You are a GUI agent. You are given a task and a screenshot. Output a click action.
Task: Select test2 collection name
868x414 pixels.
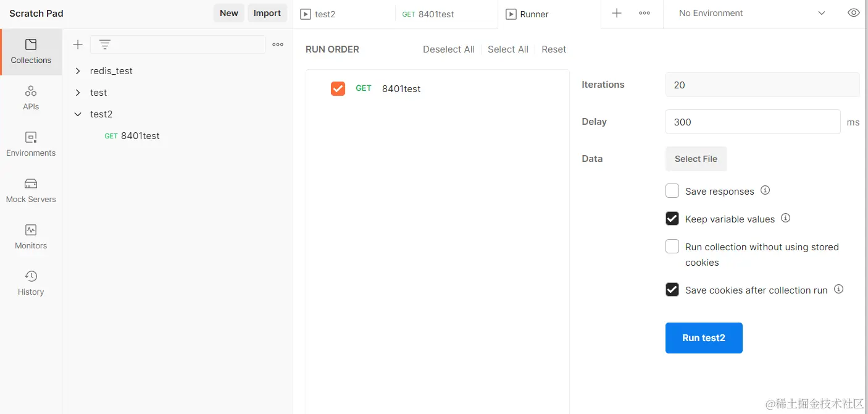click(x=101, y=114)
